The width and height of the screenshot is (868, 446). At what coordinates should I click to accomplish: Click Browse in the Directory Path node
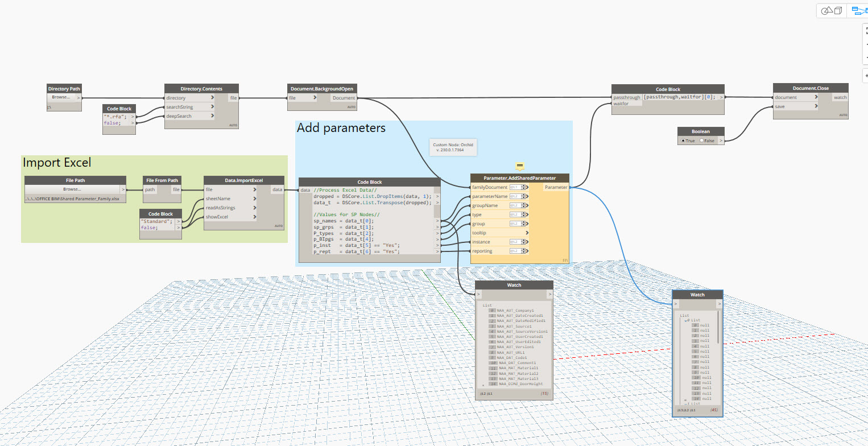point(61,97)
